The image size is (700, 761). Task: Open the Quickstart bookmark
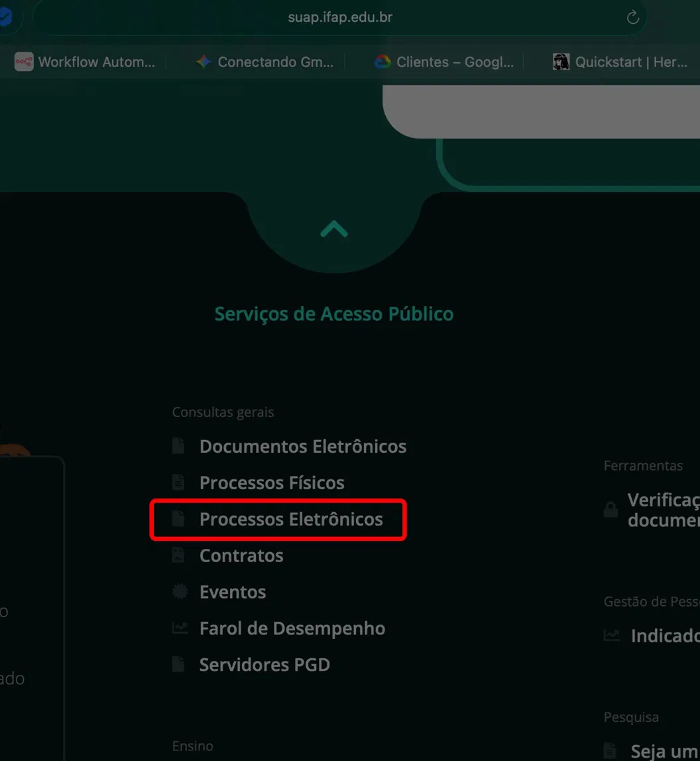[620, 62]
